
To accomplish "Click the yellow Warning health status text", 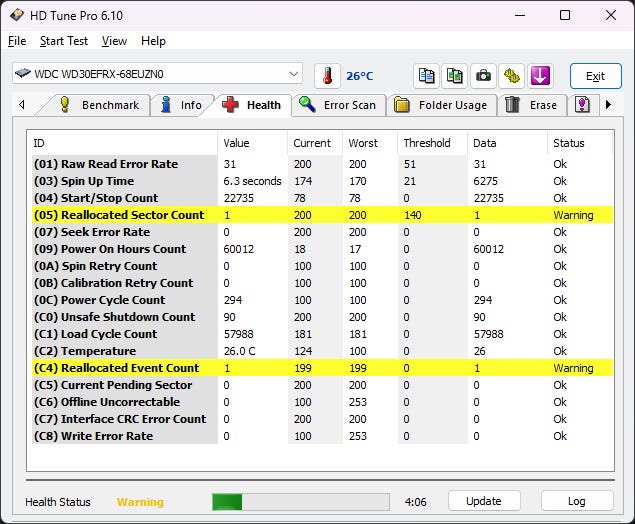I will 140,502.
